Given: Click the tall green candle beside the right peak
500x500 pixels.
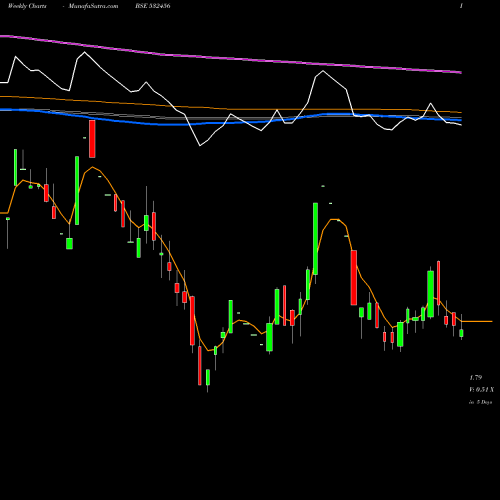Looking at the screenshot, I should [315, 239].
